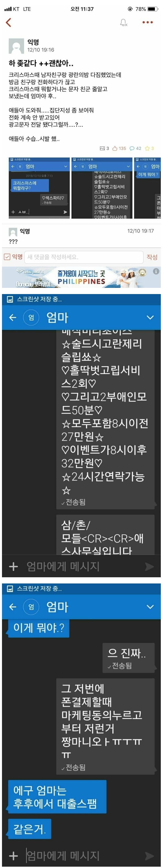The width and height of the screenshot is (165, 868).
Task: Click the new comment input field
Action: click(84, 257)
